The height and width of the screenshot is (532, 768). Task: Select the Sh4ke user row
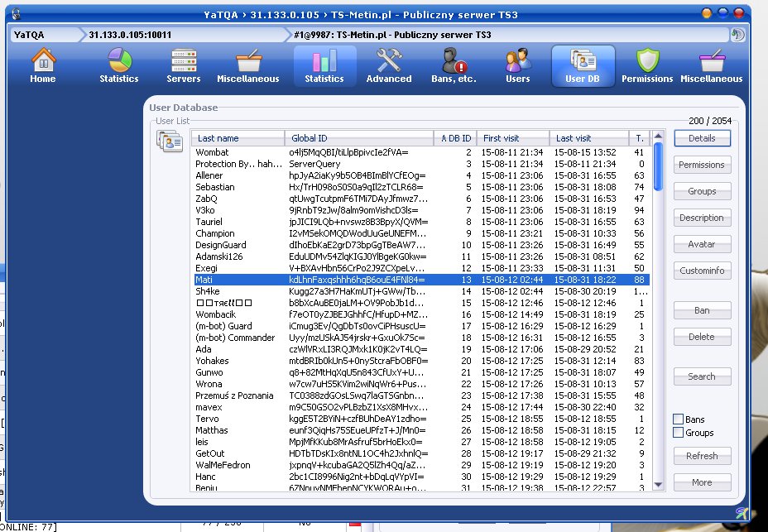pyautogui.click(x=422, y=291)
